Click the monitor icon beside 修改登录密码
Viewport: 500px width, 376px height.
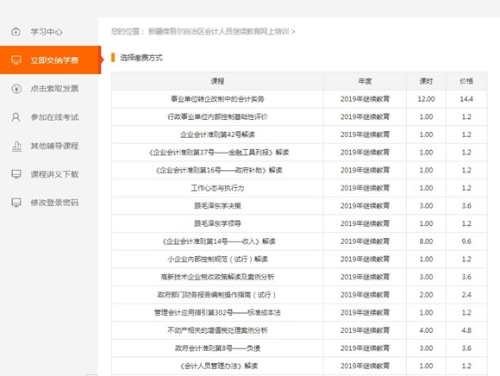click(16, 202)
